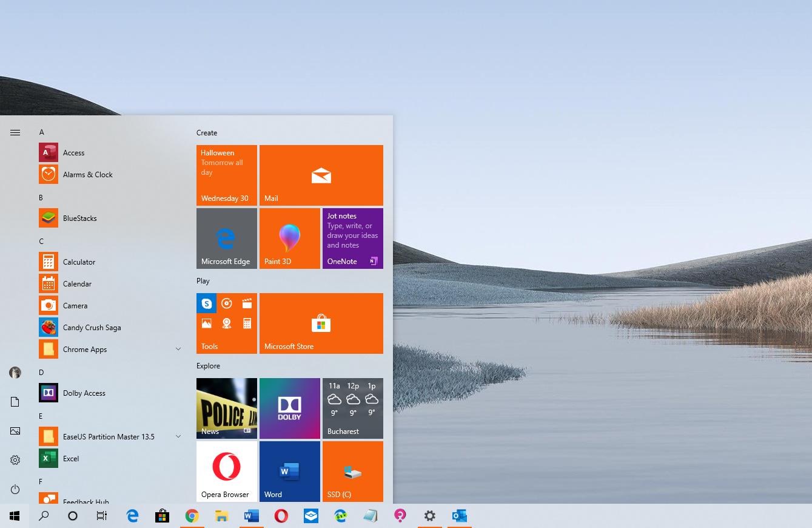Select the Create tile group header
The height and width of the screenshot is (528, 812).
pyautogui.click(x=207, y=133)
